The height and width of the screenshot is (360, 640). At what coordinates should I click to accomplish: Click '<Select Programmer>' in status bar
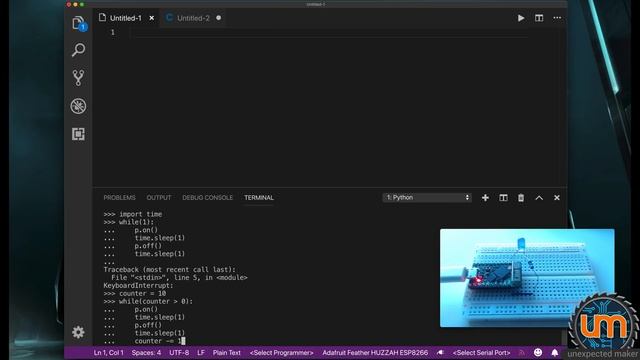click(x=282, y=353)
